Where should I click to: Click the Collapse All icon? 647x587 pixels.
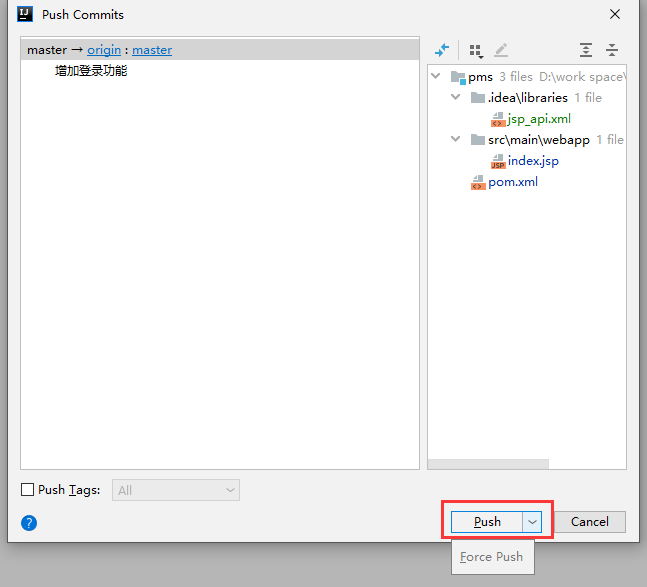[x=612, y=50]
